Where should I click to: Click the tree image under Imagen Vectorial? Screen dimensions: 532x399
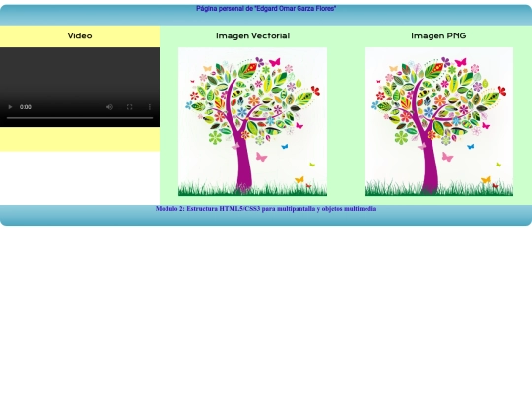tap(253, 121)
